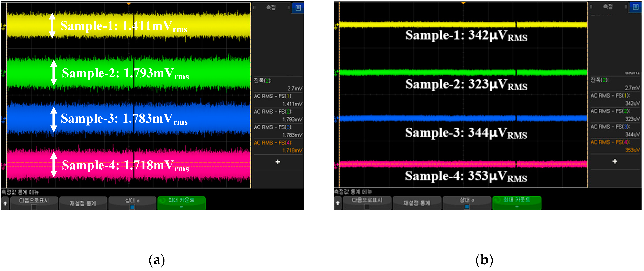Select the 측정 tab in panel (b)
The image size is (644, 271).
(x=608, y=7)
